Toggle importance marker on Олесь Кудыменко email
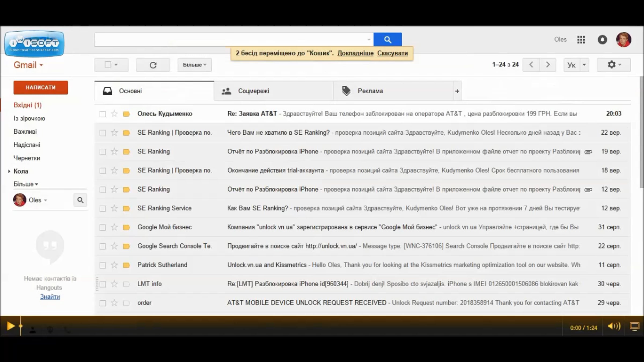 click(126, 114)
